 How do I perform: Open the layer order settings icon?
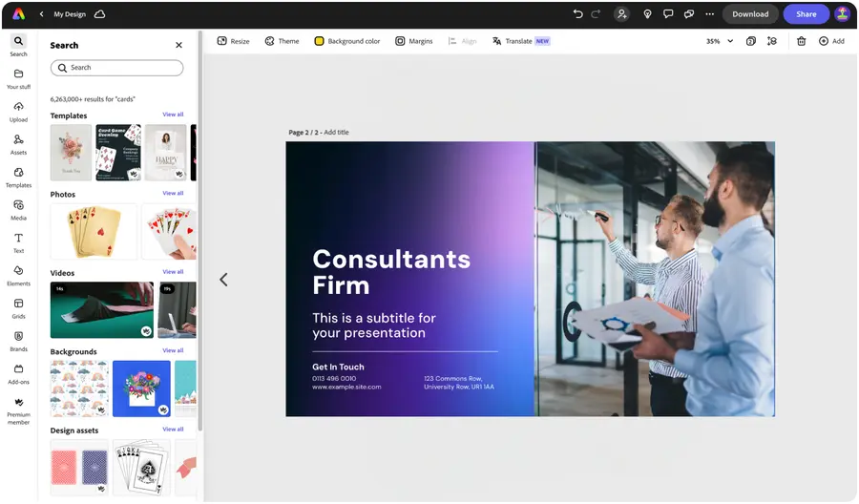[x=772, y=41]
